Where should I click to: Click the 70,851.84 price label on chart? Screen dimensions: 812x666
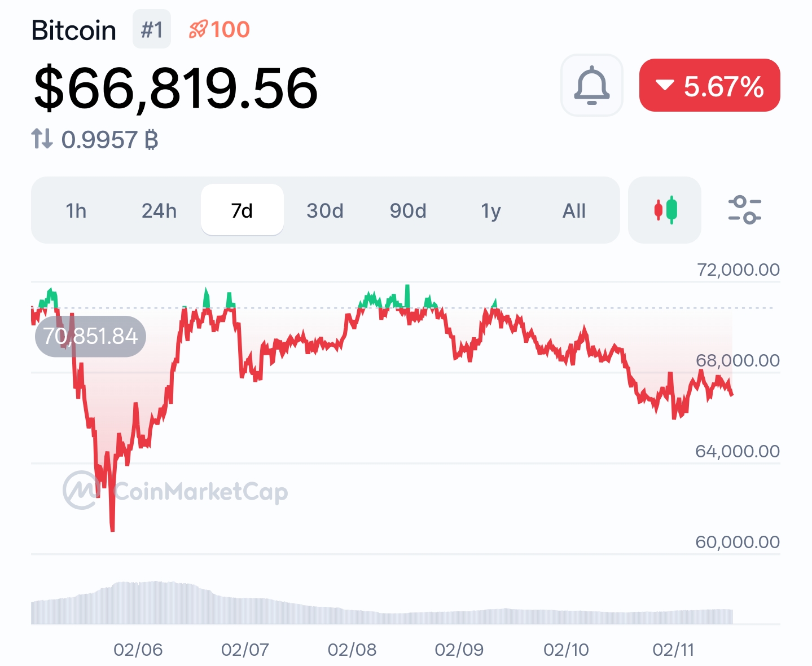click(90, 337)
